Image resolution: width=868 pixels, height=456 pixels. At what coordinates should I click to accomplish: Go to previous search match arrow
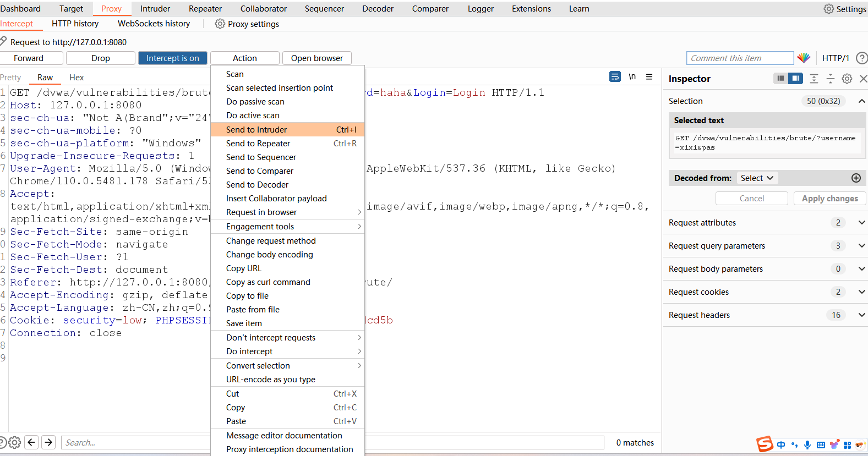[x=32, y=442]
